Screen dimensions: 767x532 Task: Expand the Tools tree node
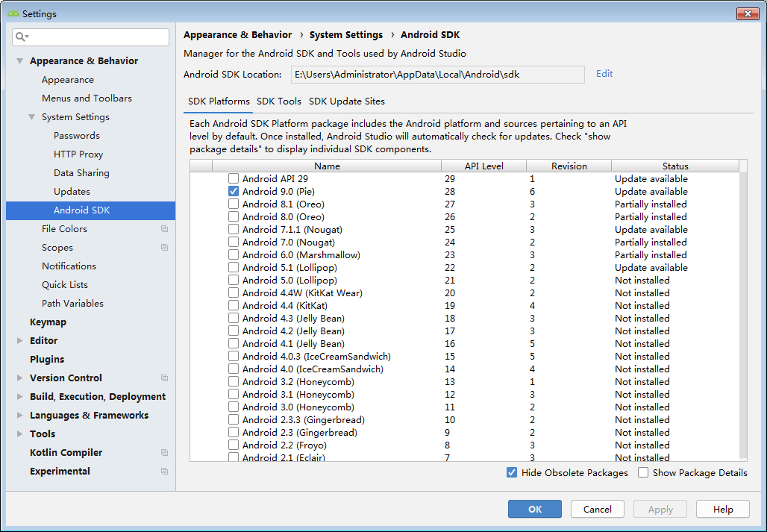[19, 434]
